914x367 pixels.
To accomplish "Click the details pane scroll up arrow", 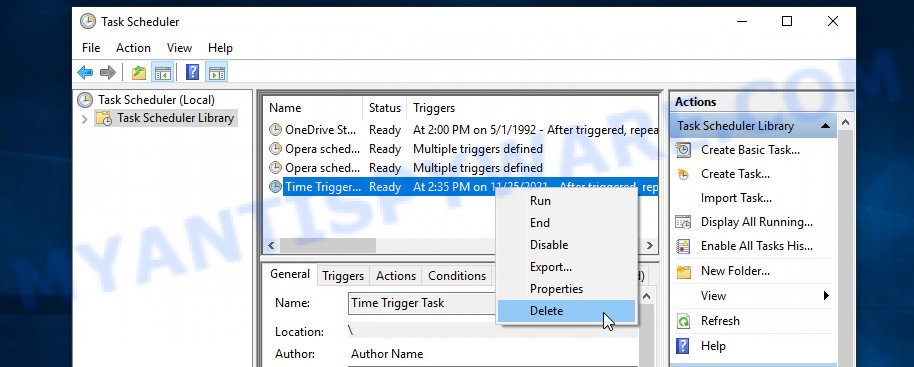I will pos(646,297).
